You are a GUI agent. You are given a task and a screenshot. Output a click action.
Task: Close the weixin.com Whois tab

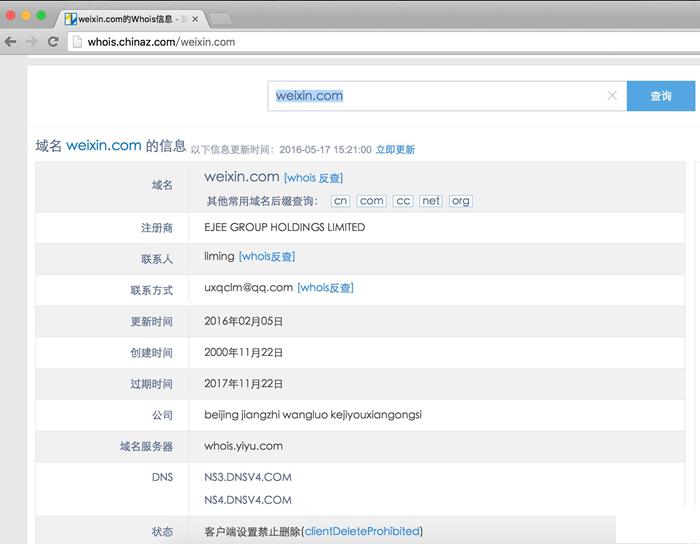[196, 19]
